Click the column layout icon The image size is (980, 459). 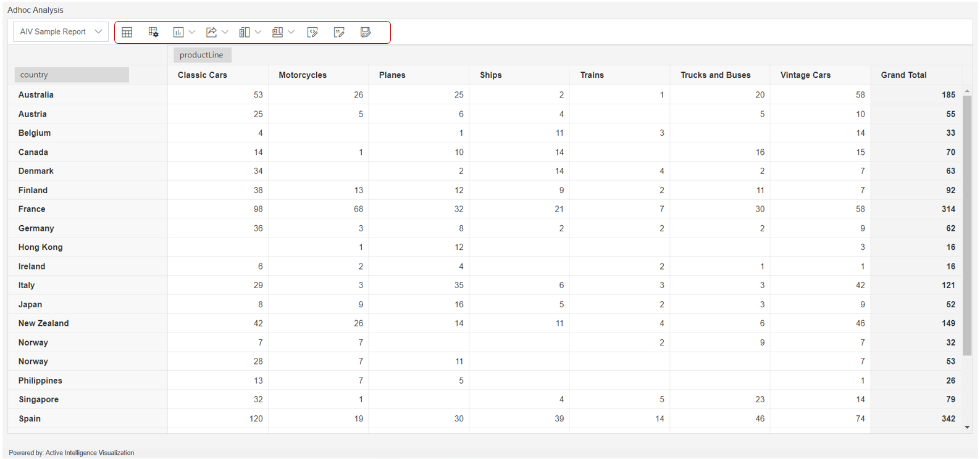[245, 32]
